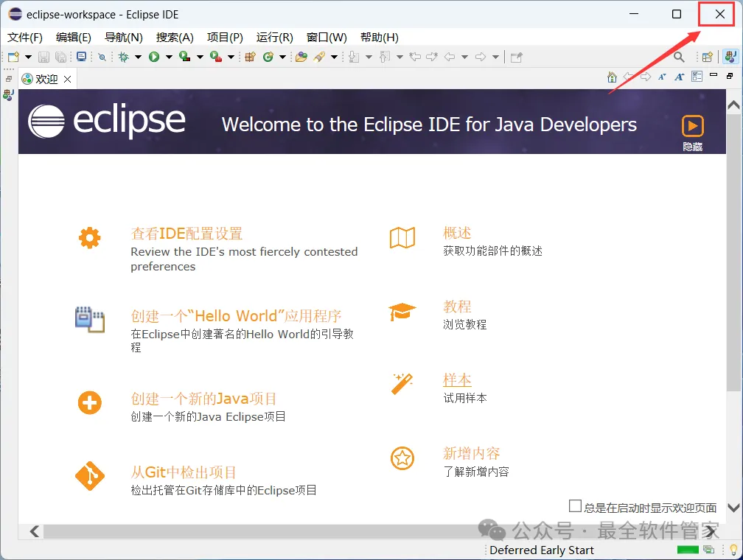Click the 隐藏 hide welcome button
The width and height of the screenshot is (743, 560).
[x=692, y=133]
